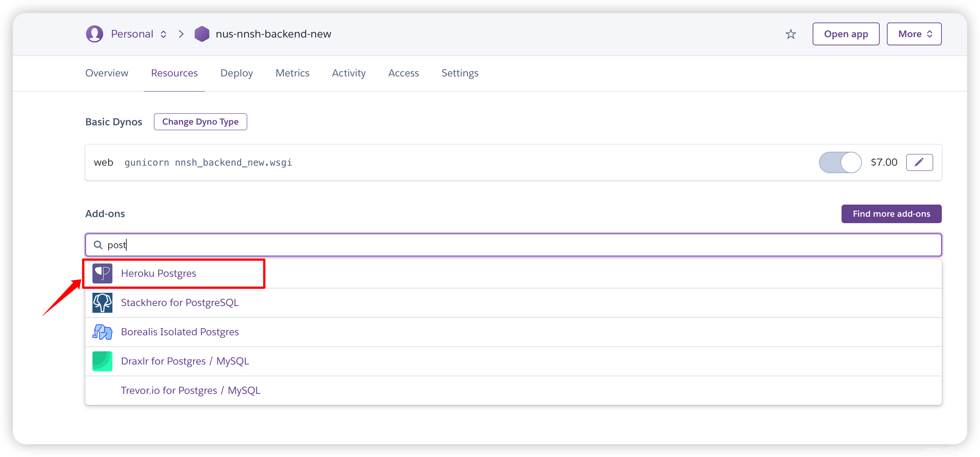Click the Draxlr for Postgres MySQL icon

click(x=101, y=361)
